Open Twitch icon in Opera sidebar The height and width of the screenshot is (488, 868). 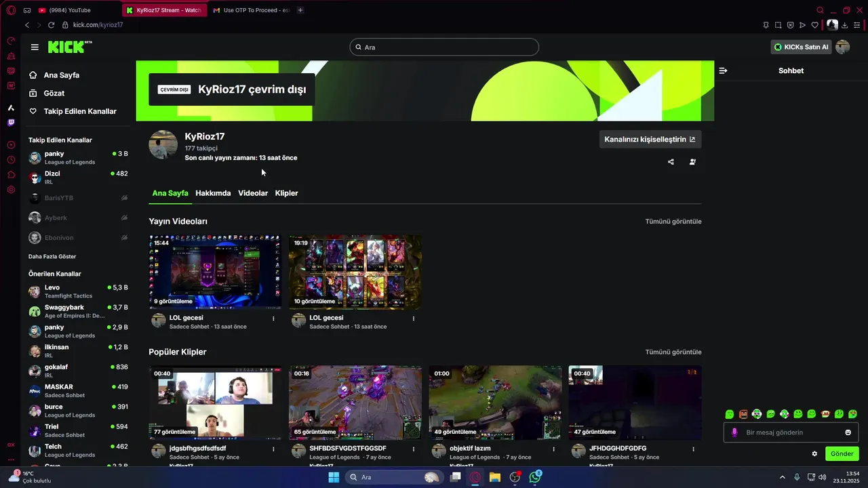pos(11,123)
